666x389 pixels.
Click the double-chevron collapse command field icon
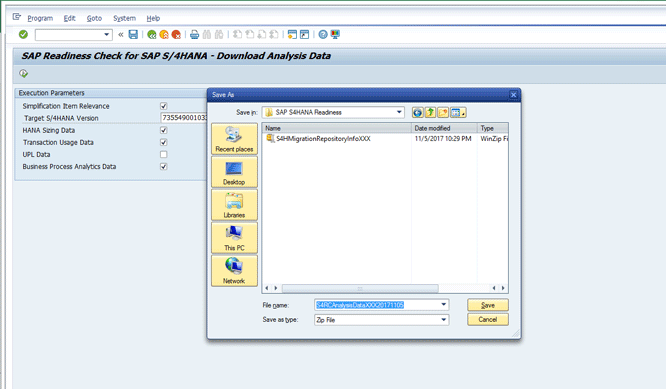121,34
